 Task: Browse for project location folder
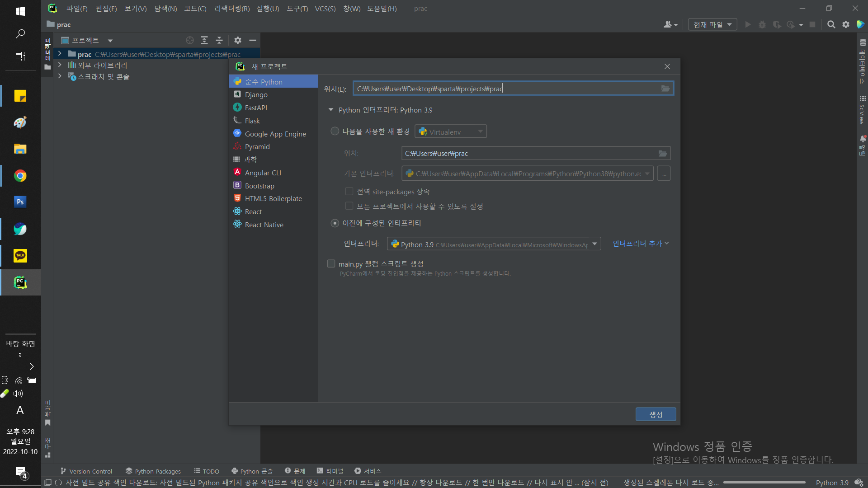(x=665, y=89)
